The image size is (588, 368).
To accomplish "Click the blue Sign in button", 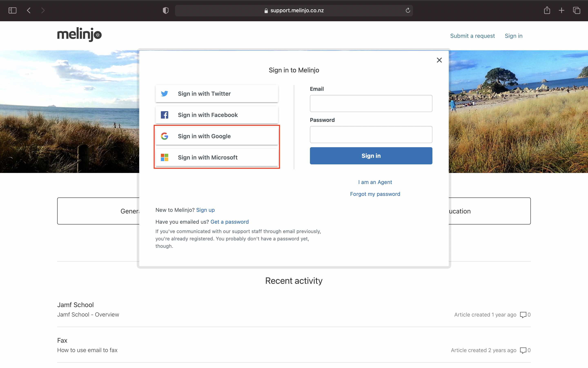I will [x=371, y=156].
